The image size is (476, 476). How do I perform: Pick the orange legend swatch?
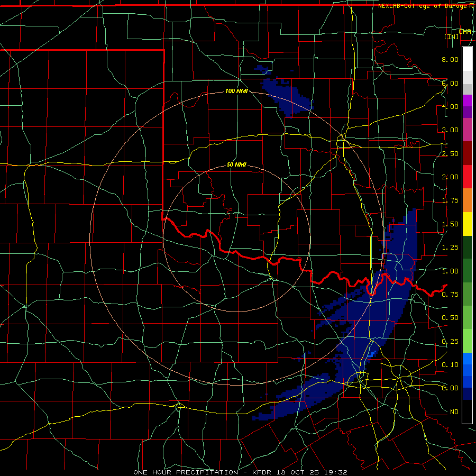click(467, 200)
